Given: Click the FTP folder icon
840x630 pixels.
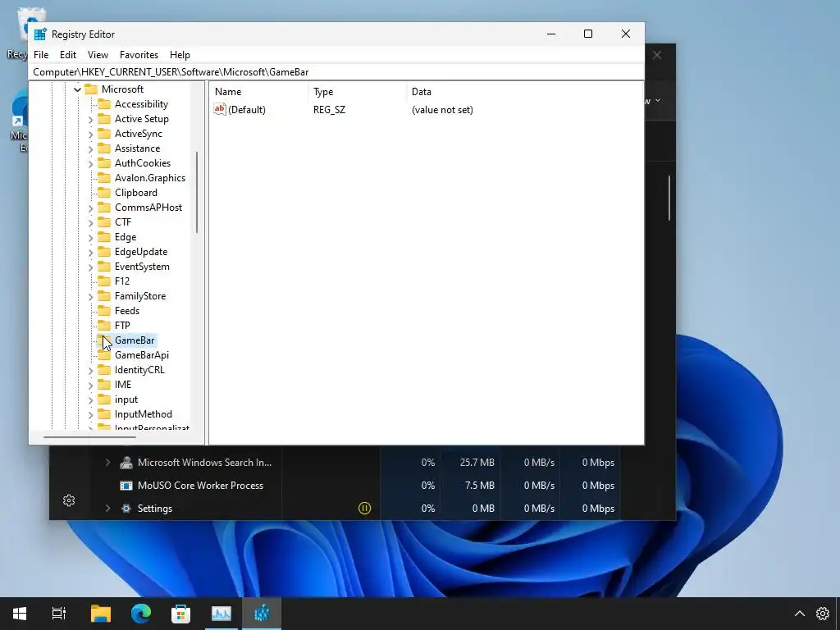Looking at the screenshot, I should tap(104, 325).
